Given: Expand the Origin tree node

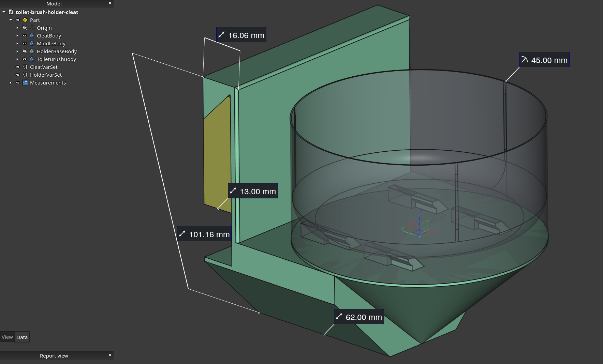Looking at the screenshot, I should click(x=17, y=28).
